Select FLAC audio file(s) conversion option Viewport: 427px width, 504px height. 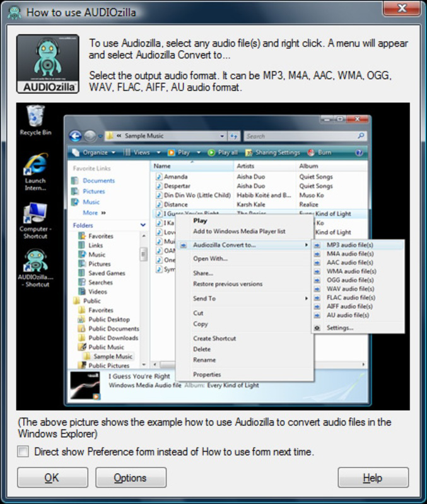(358, 297)
